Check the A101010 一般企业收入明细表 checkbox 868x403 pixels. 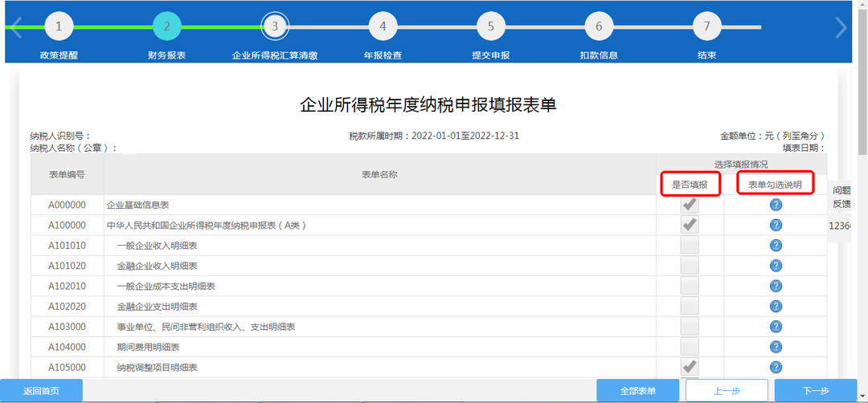[x=690, y=246]
